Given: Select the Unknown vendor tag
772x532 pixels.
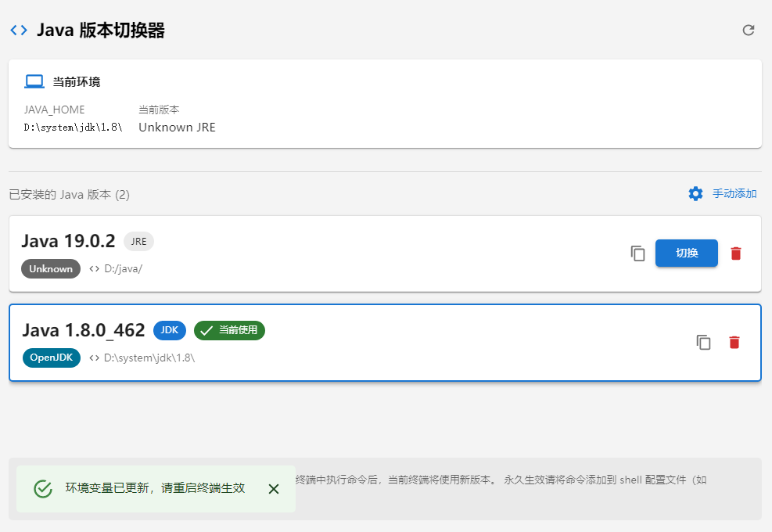Looking at the screenshot, I should (51, 268).
